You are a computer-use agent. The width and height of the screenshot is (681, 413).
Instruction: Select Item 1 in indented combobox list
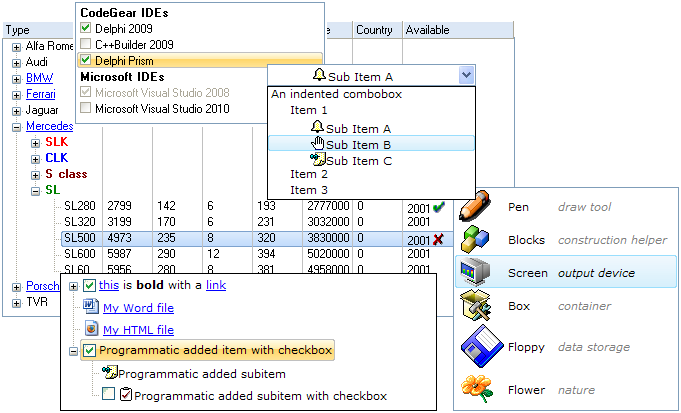309,110
